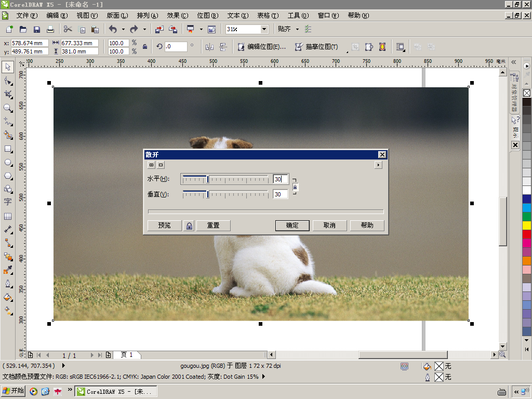Click the 预览 (Preview) button
This screenshot has width=532, height=399.
click(165, 225)
